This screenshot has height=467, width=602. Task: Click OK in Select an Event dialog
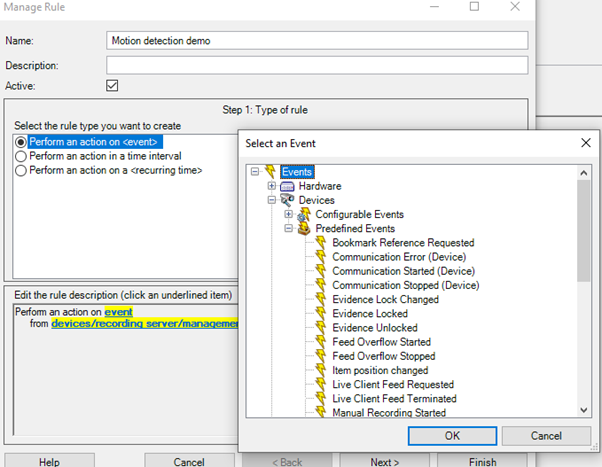pyautogui.click(x=451, y=436)
